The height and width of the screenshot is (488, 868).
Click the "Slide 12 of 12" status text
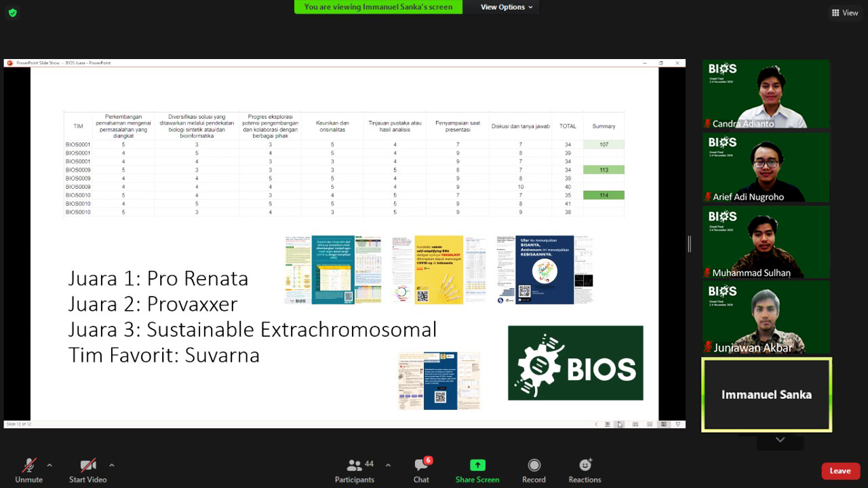[18, 424]
